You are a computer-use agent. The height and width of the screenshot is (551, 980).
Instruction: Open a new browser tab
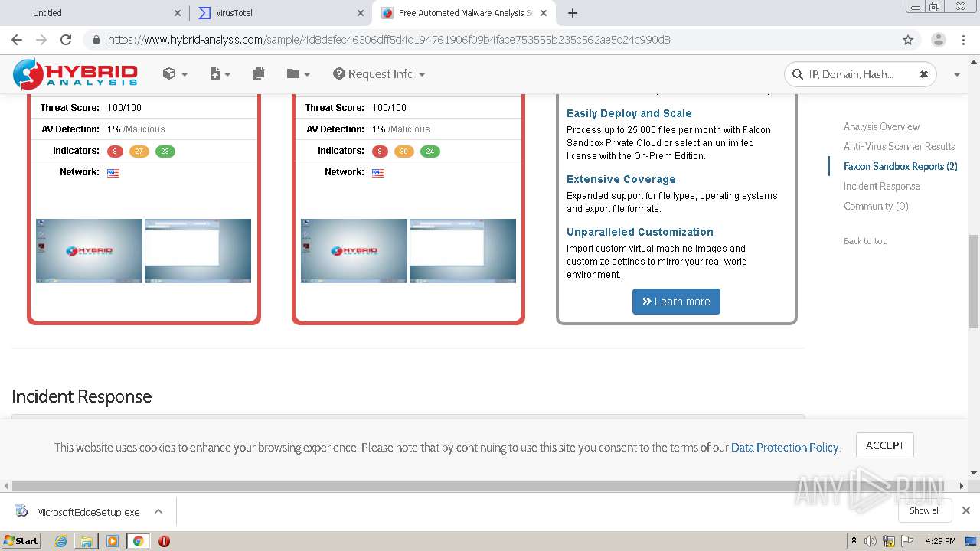coord(572,13)
